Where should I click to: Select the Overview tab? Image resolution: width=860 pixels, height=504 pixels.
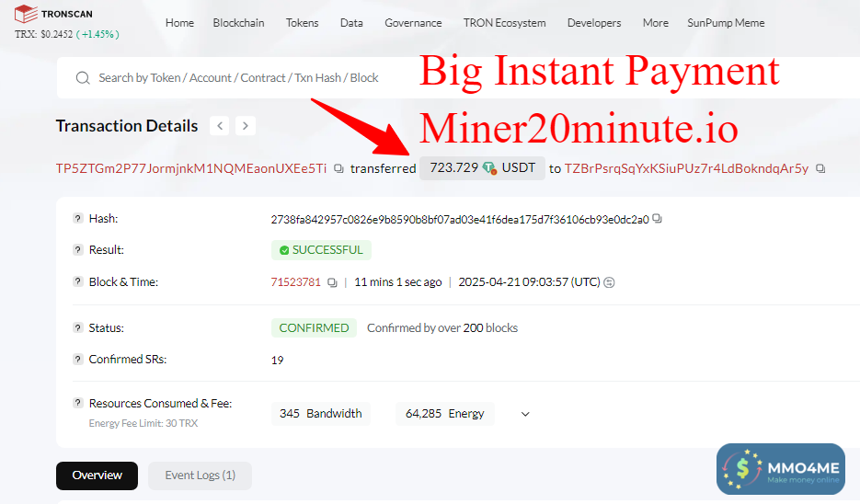pos(97,475)
